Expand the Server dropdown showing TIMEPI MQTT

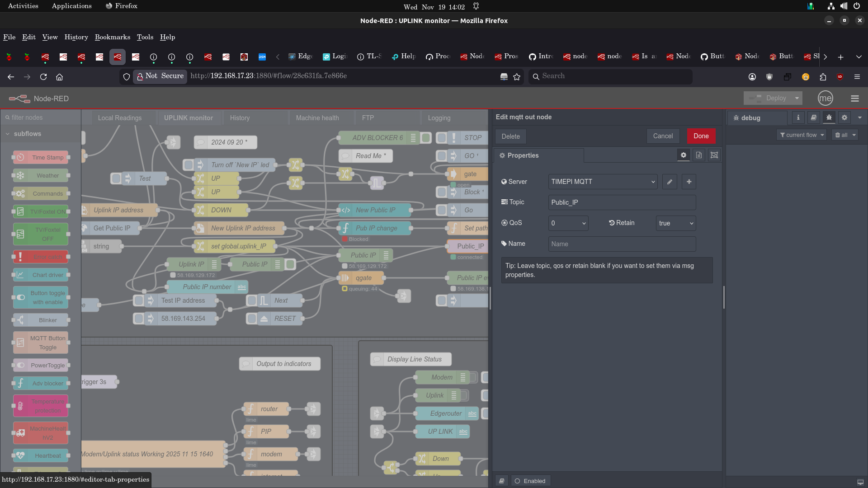click(x=603, y=182)
